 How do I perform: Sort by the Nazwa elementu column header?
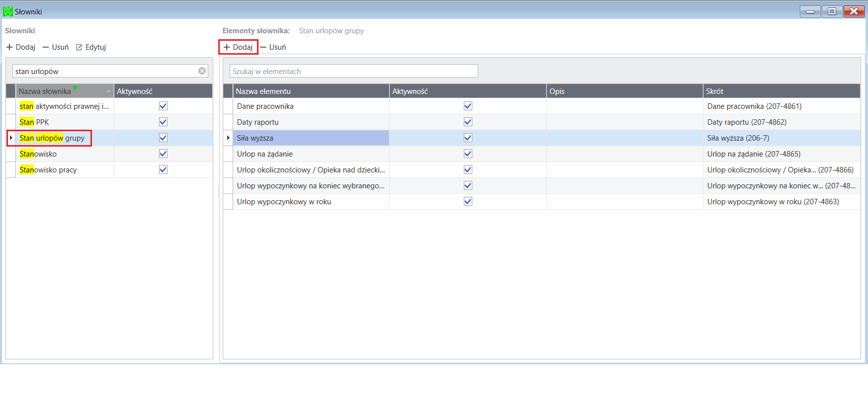click(311, 91)
